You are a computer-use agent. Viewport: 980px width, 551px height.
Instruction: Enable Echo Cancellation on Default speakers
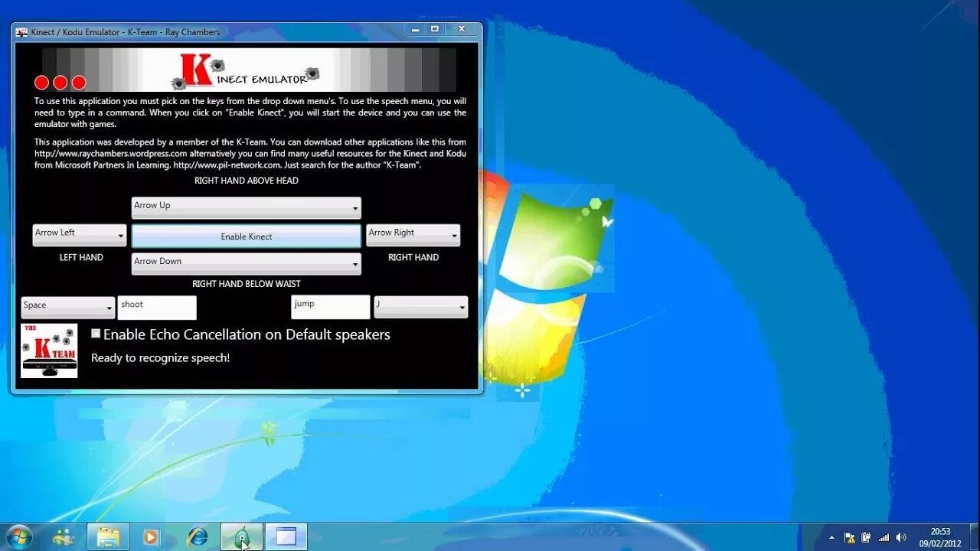(x=96, y=333)
